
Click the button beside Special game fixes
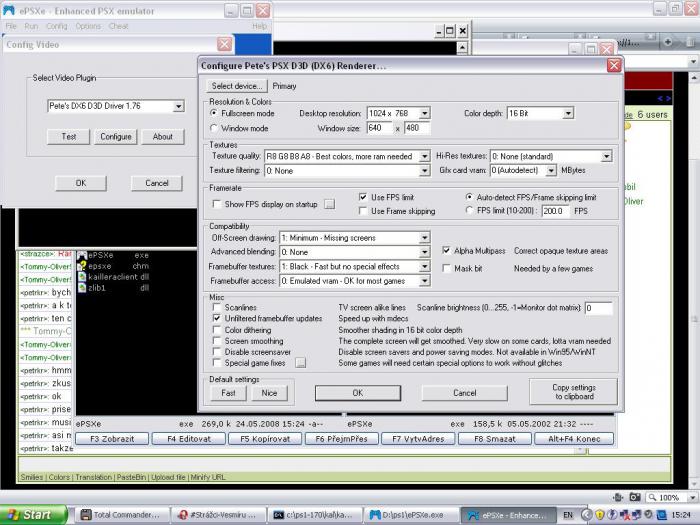coord(301,363)
